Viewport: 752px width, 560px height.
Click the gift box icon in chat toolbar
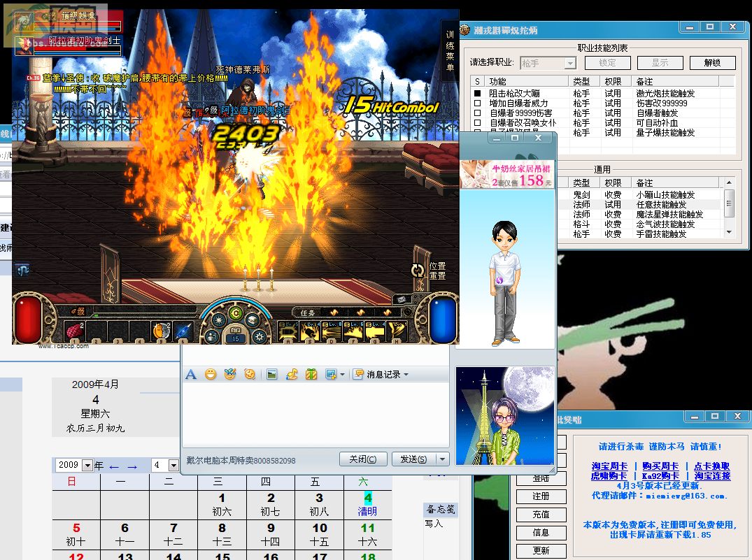(x=311, y=374)
